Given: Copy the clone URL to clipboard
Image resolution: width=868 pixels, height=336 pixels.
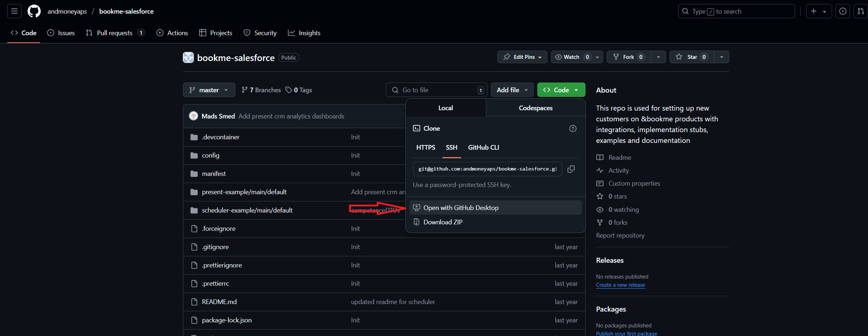Looking at the screenshot, I should pos(571,169).
